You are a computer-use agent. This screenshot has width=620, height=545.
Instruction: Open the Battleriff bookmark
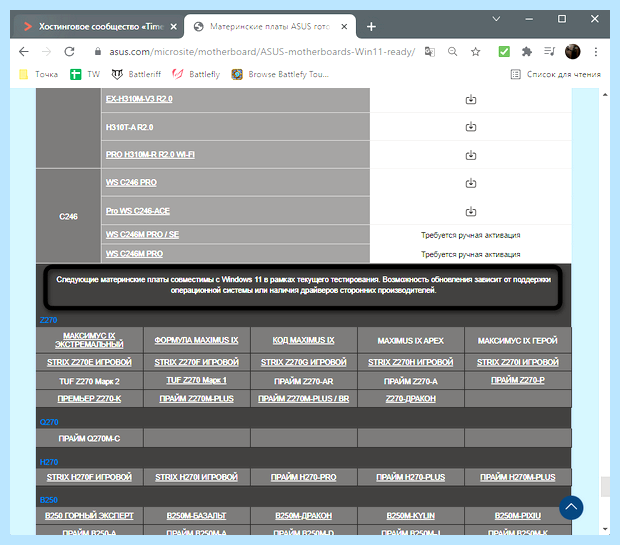(x=136, y=74)
